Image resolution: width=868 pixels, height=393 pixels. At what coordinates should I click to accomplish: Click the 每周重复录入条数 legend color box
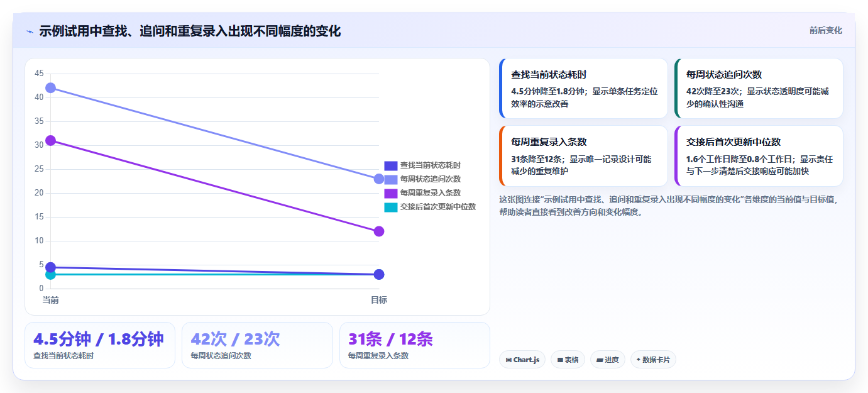click(391, 193)
